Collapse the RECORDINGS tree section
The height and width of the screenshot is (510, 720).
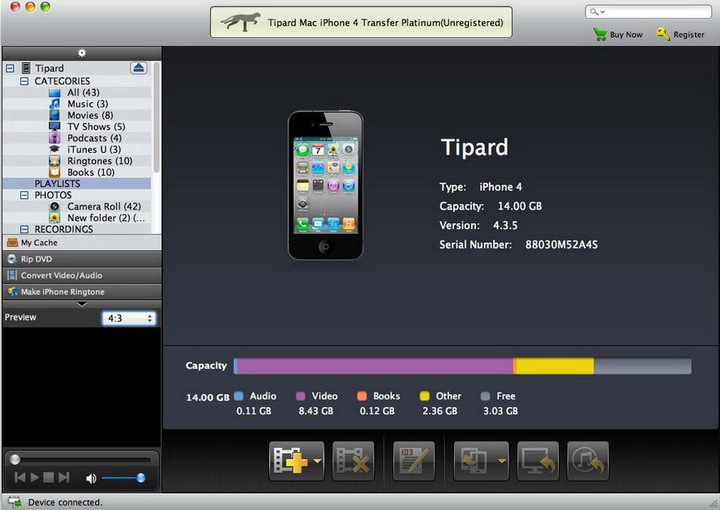pos(24,229)
